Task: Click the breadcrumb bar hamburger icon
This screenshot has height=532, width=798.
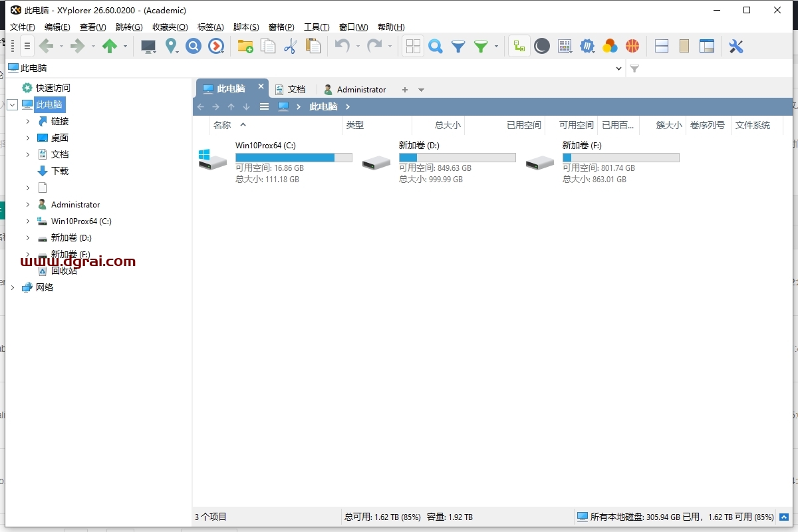Action: tap(264, 106)
